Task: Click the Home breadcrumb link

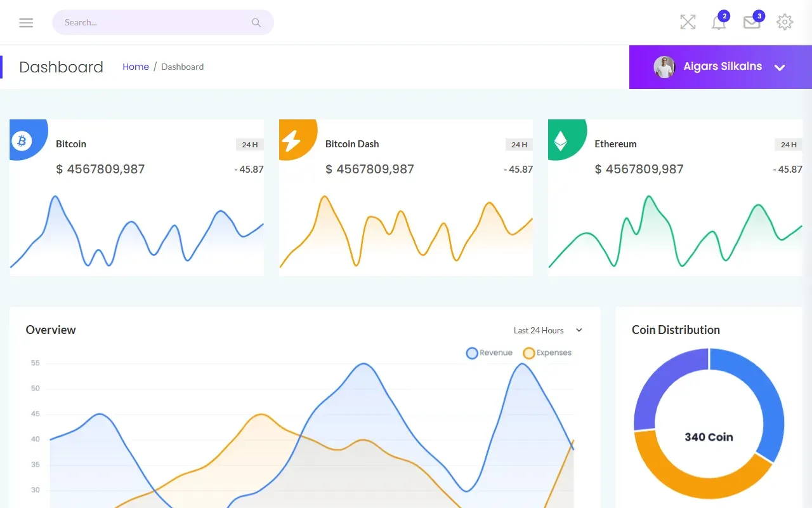Action: (x=136, y=67)
